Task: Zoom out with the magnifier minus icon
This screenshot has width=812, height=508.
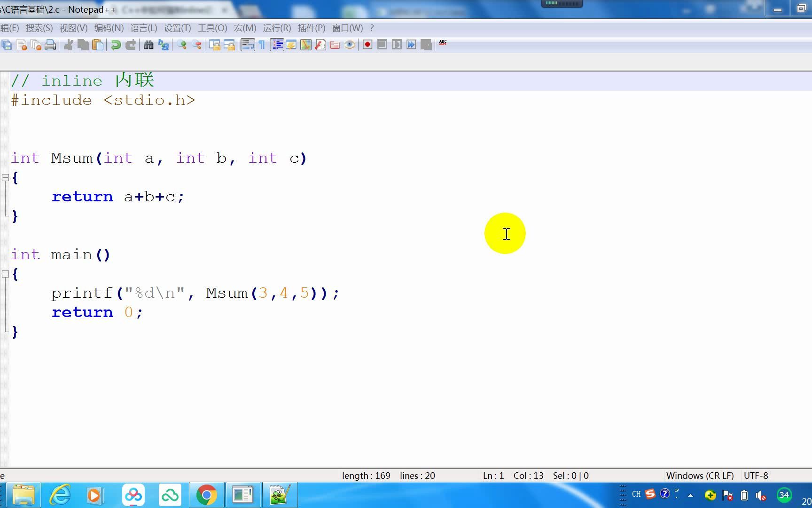Action: tap(196, 45)
